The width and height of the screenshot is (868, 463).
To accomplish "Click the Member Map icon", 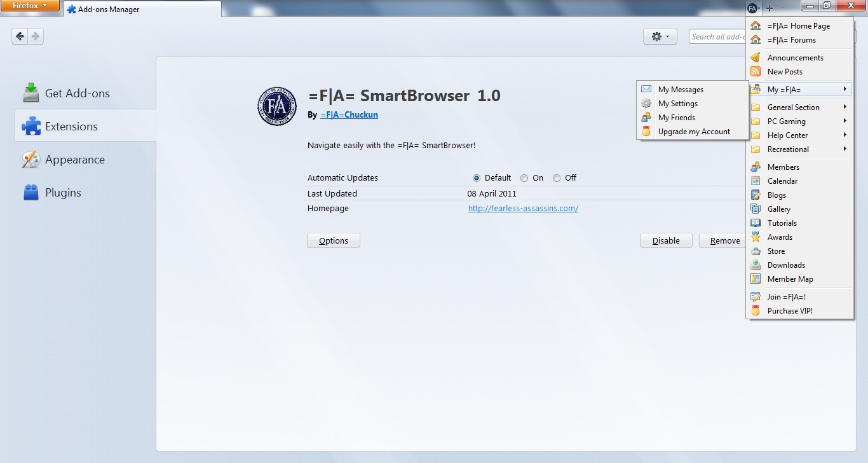I will coord(756,279).
